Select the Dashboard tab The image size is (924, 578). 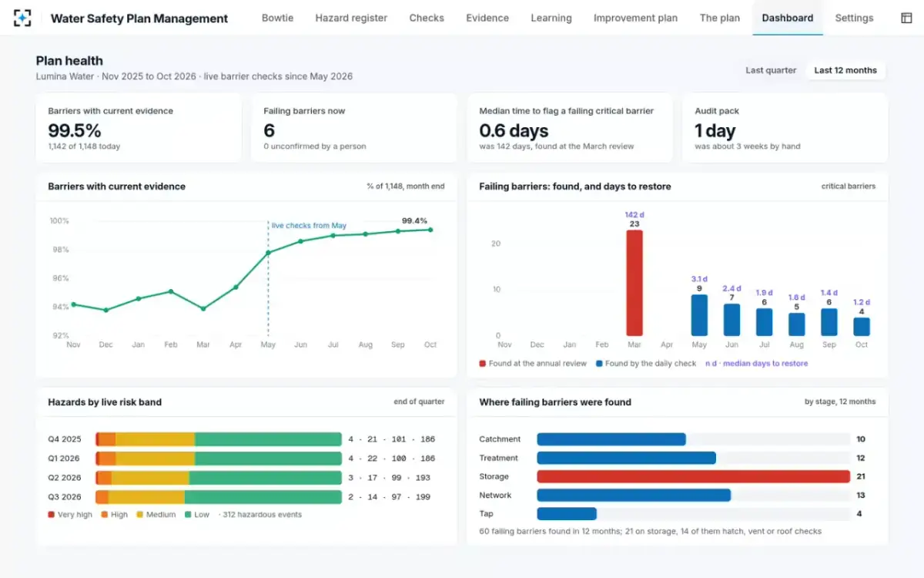(x=788, y=18)
